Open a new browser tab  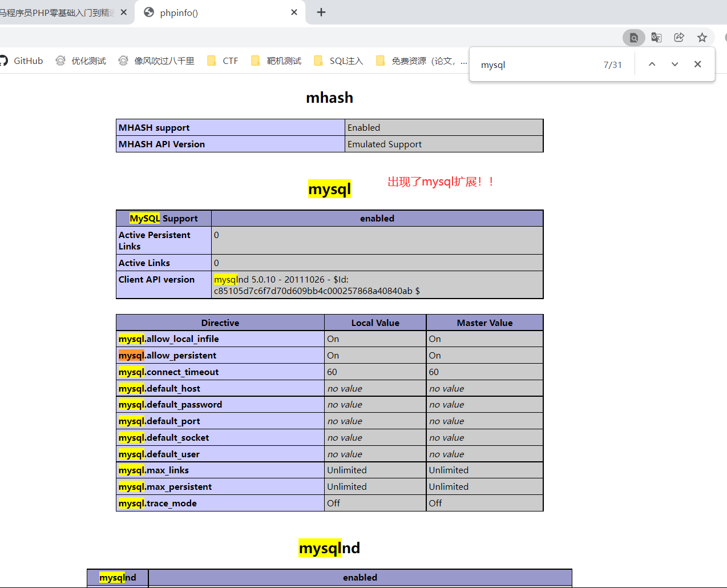321,12
